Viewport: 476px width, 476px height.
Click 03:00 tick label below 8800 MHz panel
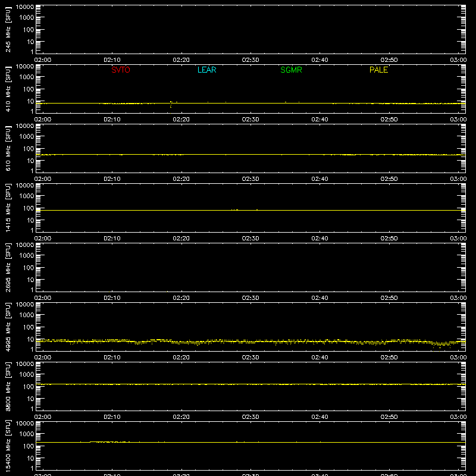[x=458, y=417]
